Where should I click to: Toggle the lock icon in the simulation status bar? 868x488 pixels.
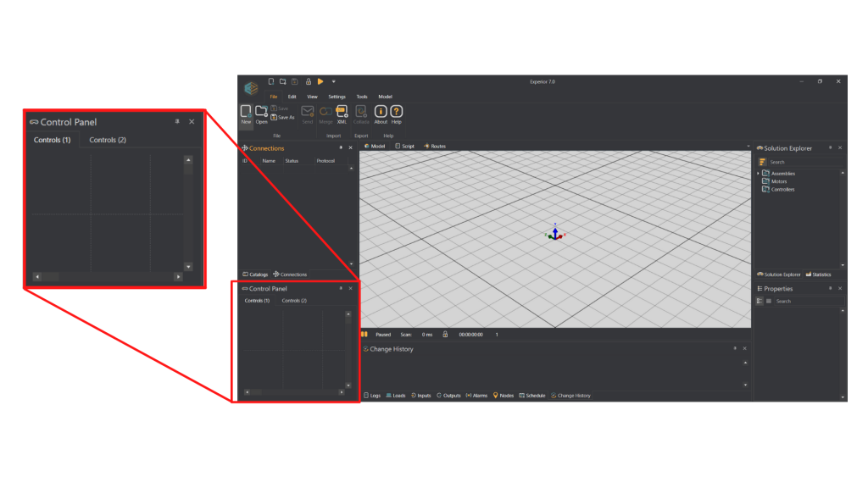tap(445, 334)
